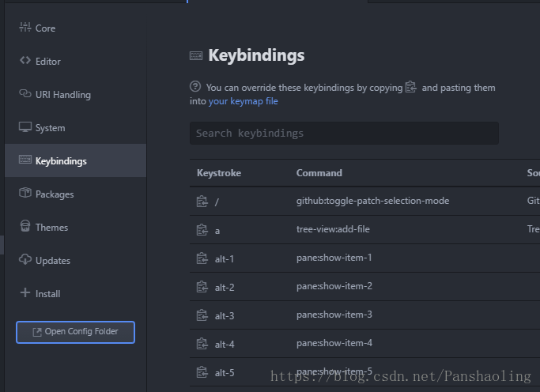Image resolution: width=540 pixels, height=392 pixels.
Task: Go to the Install section
Action: coord(47,294)
